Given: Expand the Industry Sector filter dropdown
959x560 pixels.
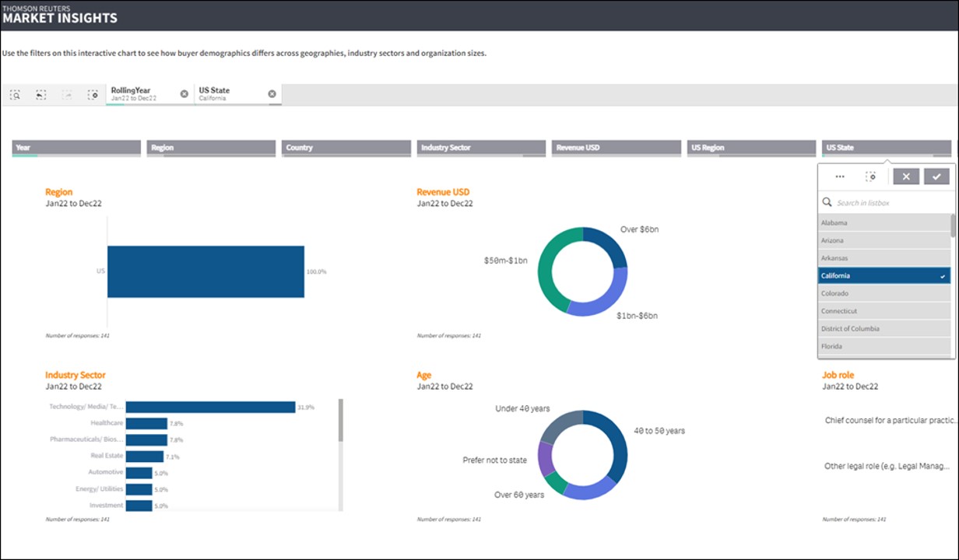Looking at the screenshot, I should click(x=481, y=147).
